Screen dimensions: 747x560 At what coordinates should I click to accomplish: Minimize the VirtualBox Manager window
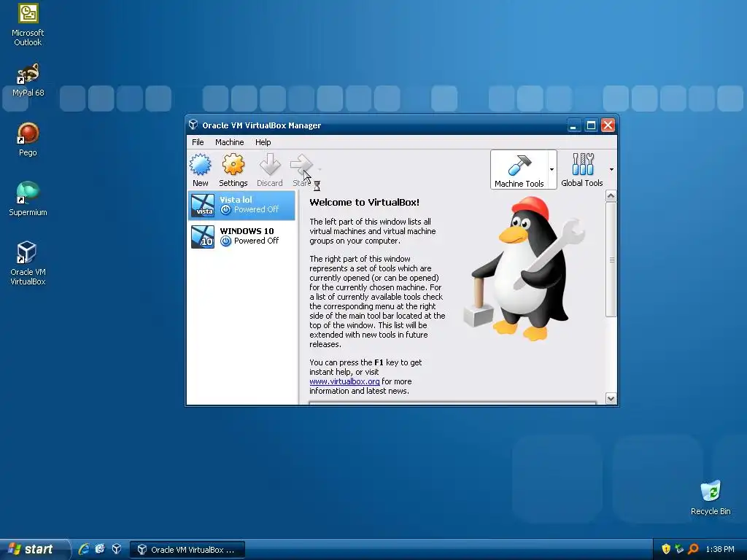pos(573,125)
